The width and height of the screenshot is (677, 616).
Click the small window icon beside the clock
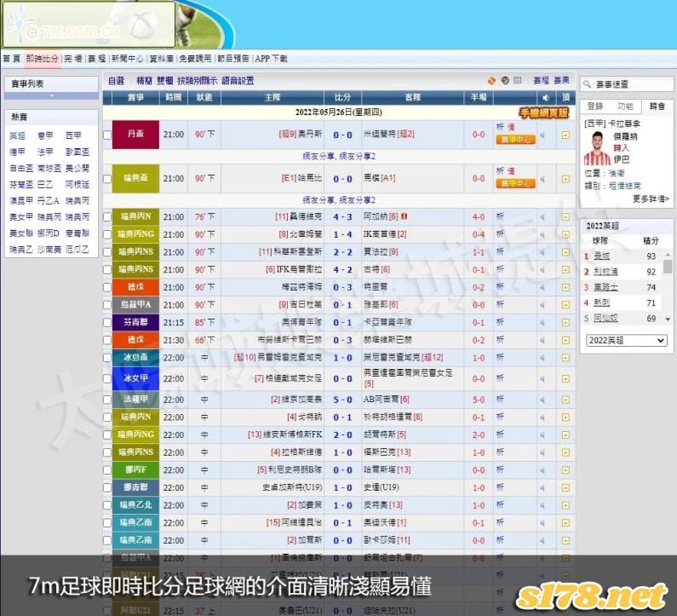tap(518, 81)
